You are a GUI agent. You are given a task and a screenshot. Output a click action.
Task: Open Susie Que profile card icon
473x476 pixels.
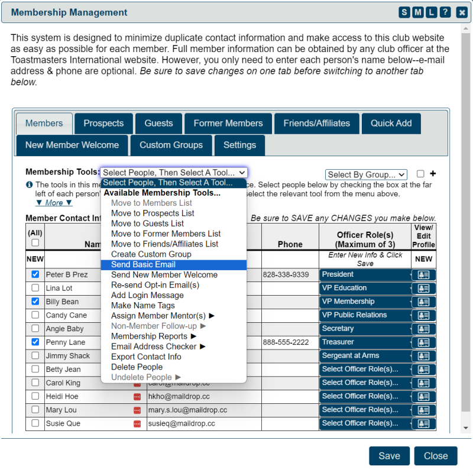423,424
